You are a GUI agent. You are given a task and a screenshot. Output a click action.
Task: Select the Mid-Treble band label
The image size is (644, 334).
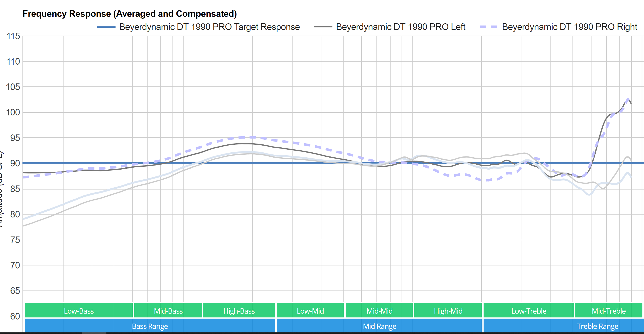[x=609, y=311]
